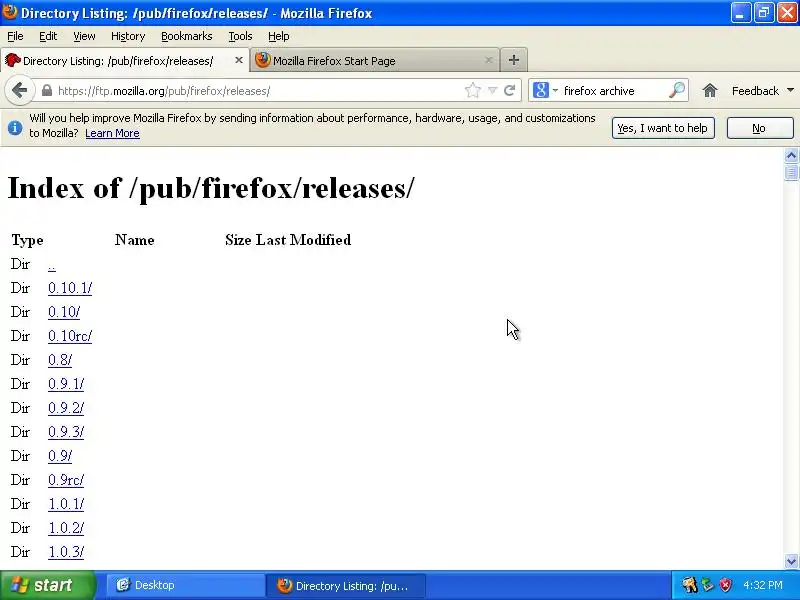The height and width of the screenshot is (600, 800).
Task: Open the View menu
Action: (84, 36)
